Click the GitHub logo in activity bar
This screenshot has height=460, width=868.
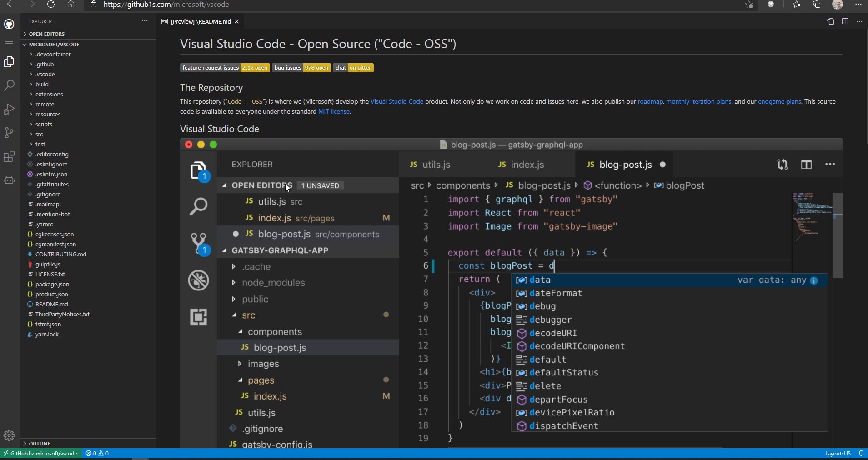point(9,24)
